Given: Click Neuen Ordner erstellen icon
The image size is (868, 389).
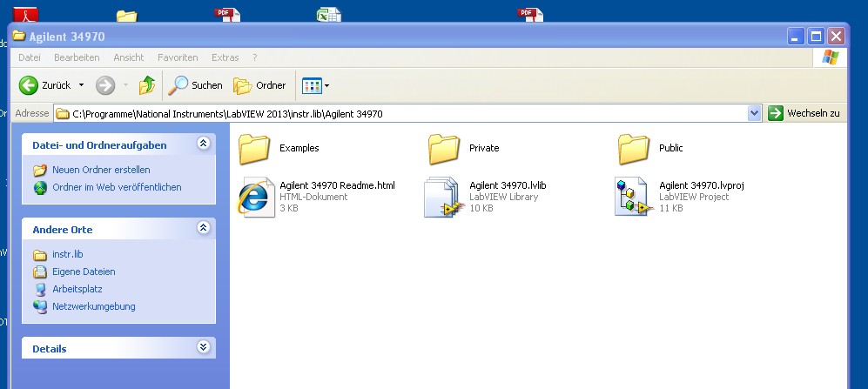Looking at the screenshot, I should pos(40,170).
